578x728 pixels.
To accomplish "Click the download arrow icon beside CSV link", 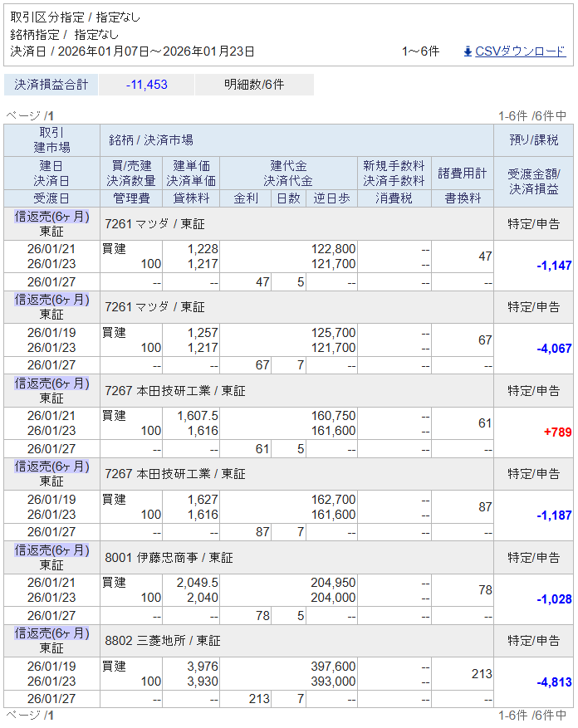I will tap(468, 51).
